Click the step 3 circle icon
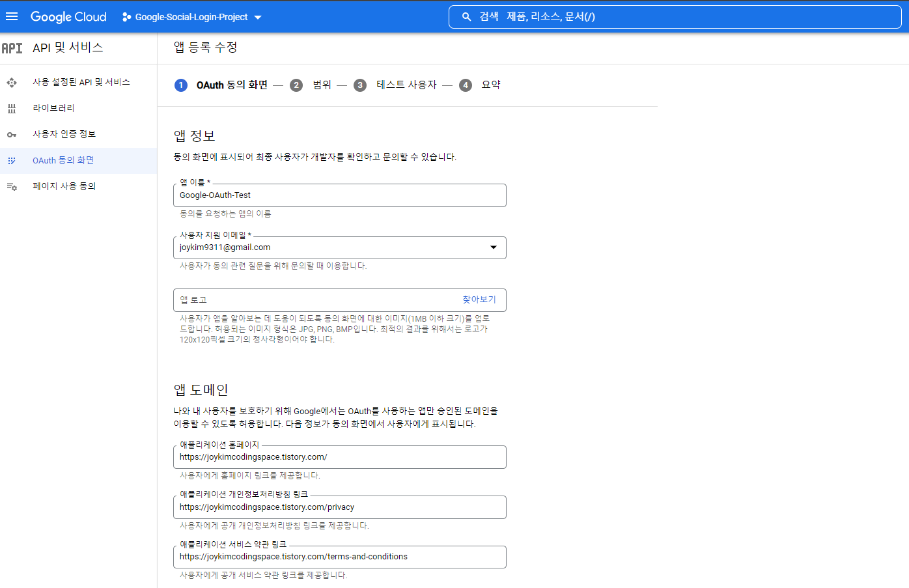The image size is (909, 588). [x=360, y=85]
